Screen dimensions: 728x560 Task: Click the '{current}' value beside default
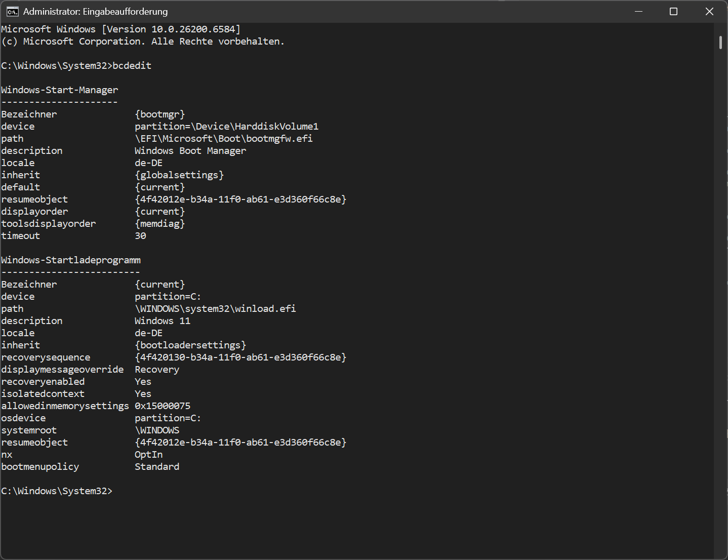pyautogui.click(x=160, y=187)
